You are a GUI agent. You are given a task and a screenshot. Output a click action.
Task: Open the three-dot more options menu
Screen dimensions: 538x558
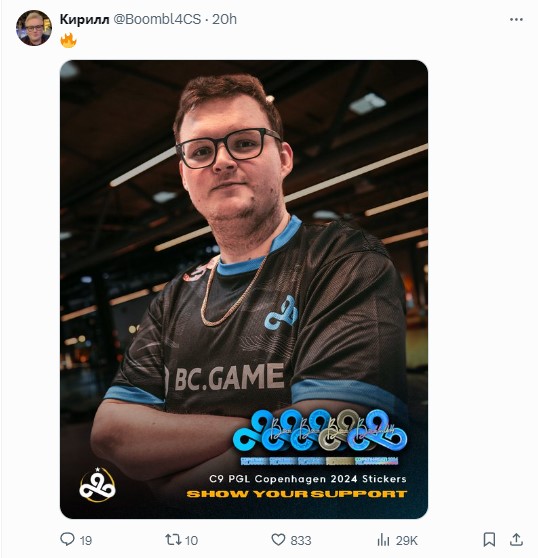coord(516,19)
